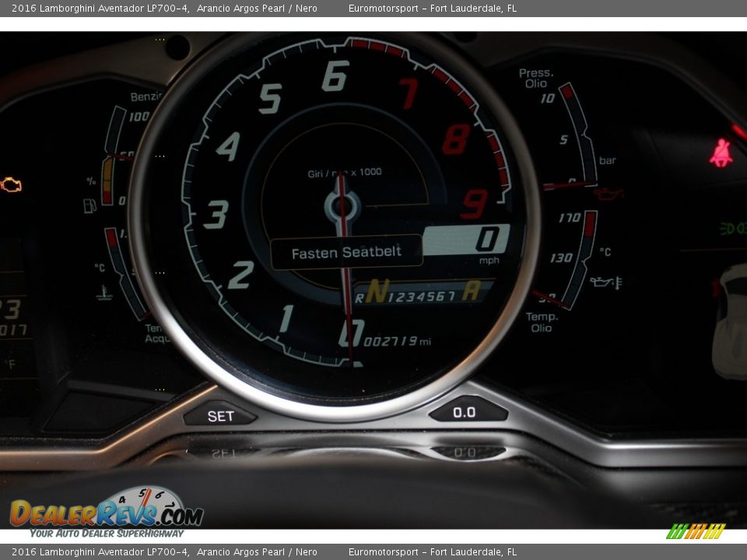Click the R reverse gear indicator
Image resolution: width=747 pixels, height=560 pixels.
[x=359, y=296]
